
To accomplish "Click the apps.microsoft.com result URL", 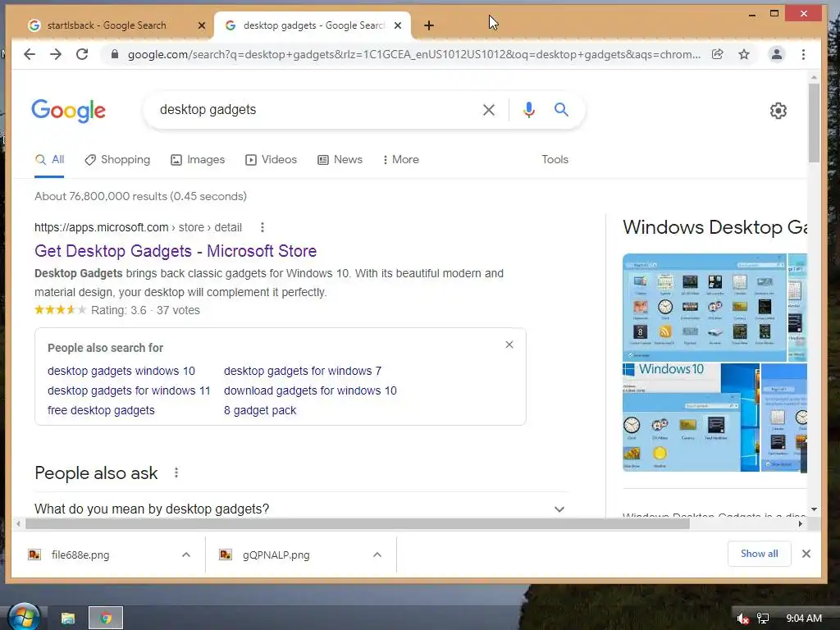I will [x=138, y=227].
